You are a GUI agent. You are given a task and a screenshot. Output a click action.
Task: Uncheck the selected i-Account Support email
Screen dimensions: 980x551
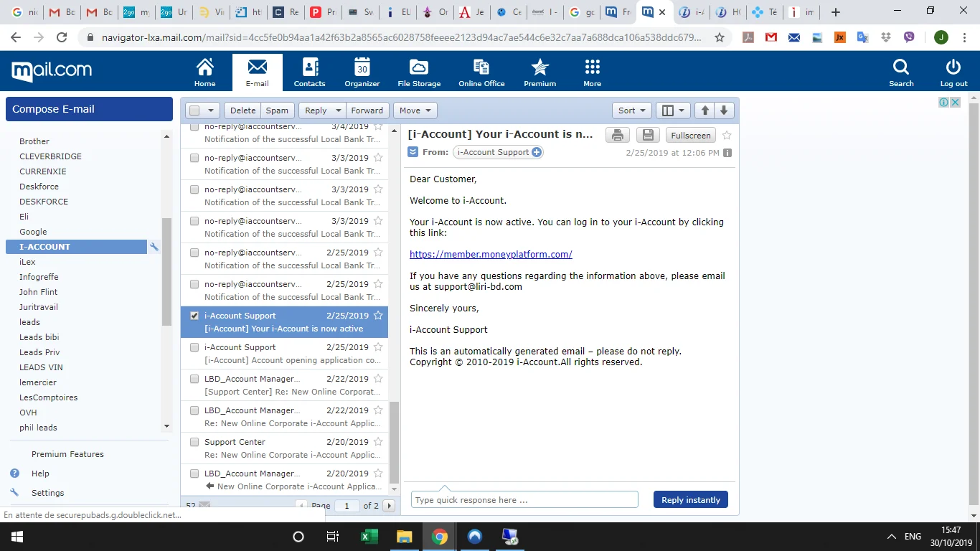point(194,316)
